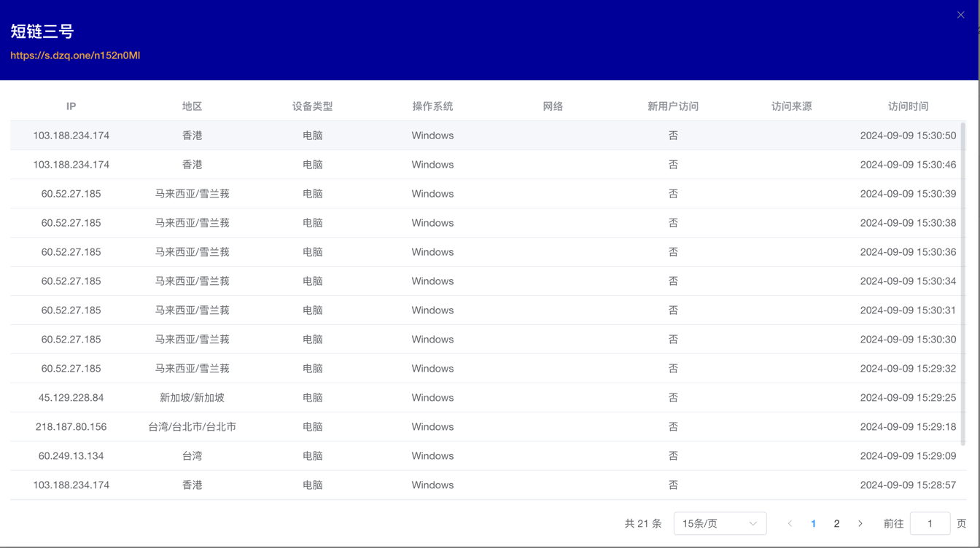980x548 pixels.
Task: Select page 1 in pagination
Action: click(813, 523)
